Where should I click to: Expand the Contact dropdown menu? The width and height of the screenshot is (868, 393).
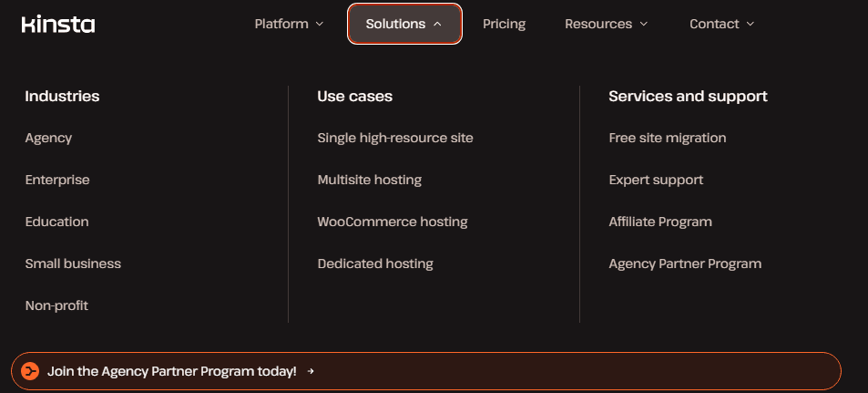pos(722,24)
